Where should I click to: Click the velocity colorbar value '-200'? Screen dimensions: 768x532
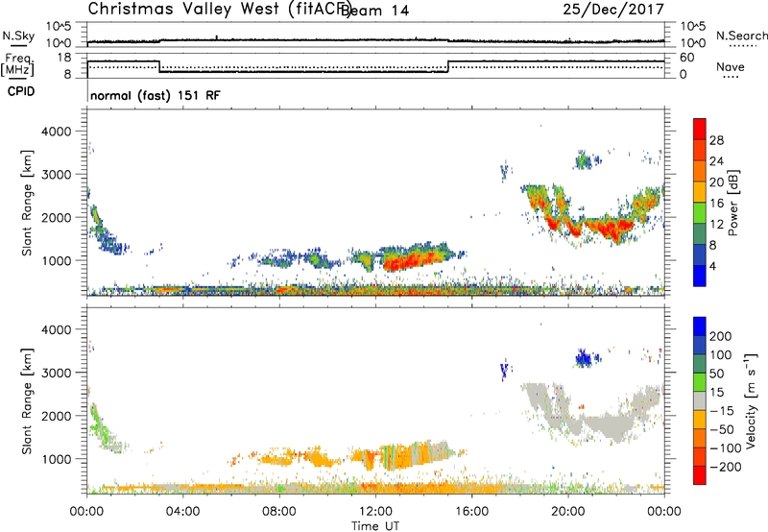tap(726, 467)
